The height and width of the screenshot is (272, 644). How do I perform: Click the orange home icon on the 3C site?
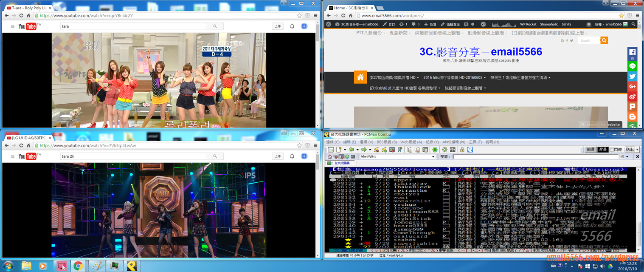[x=360, y=77]
